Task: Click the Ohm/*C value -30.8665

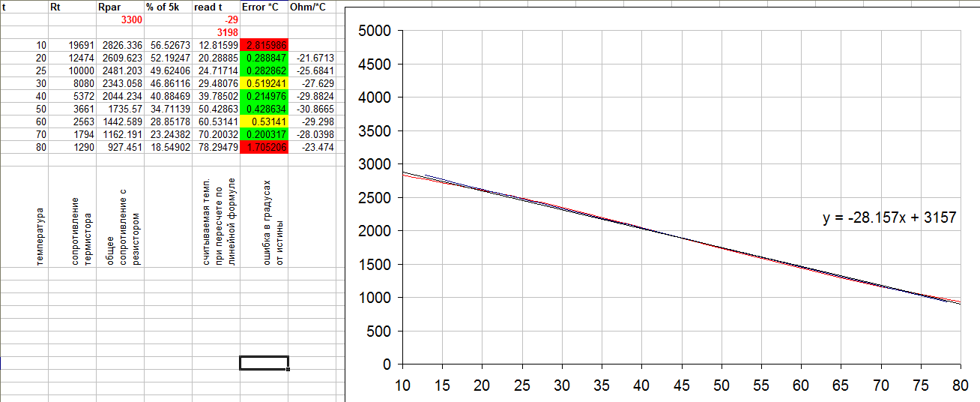Action: tap(312, 109)
